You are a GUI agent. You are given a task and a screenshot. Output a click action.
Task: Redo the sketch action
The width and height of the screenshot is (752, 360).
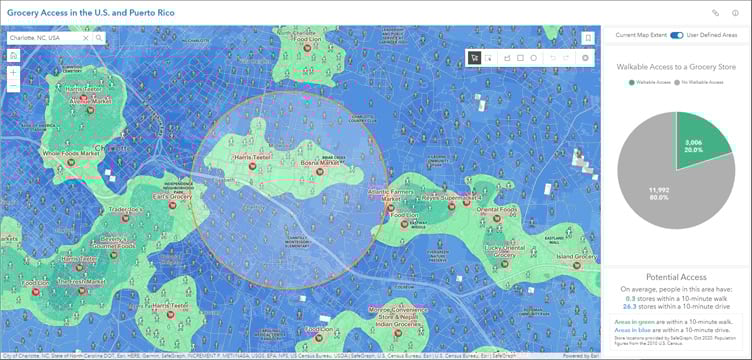click(566, 58)
